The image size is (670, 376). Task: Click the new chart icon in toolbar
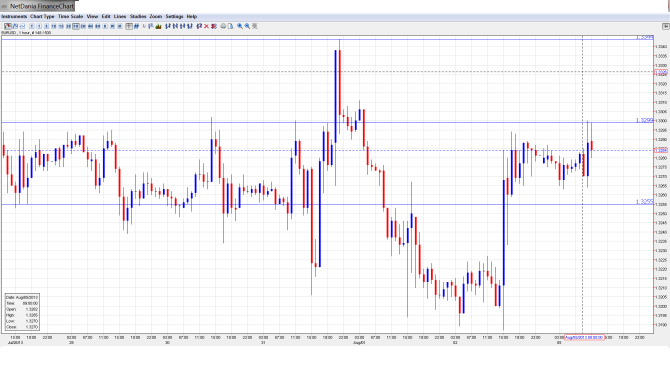8,26
